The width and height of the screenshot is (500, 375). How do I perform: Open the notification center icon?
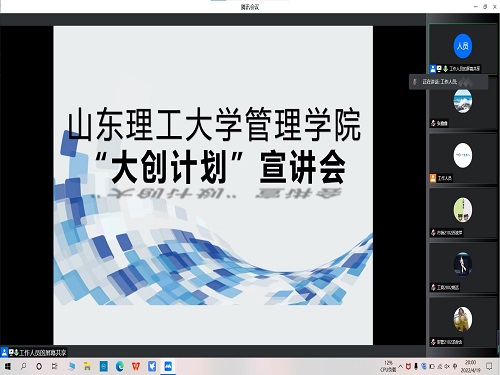489,367
